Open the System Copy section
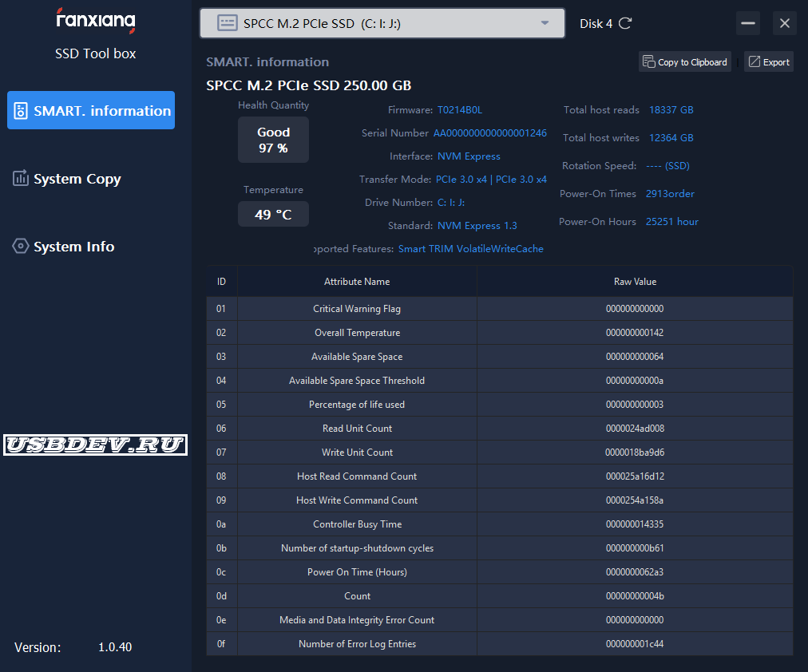The width and height of the screenshot is (808, 672). click(x=67, y=179)
